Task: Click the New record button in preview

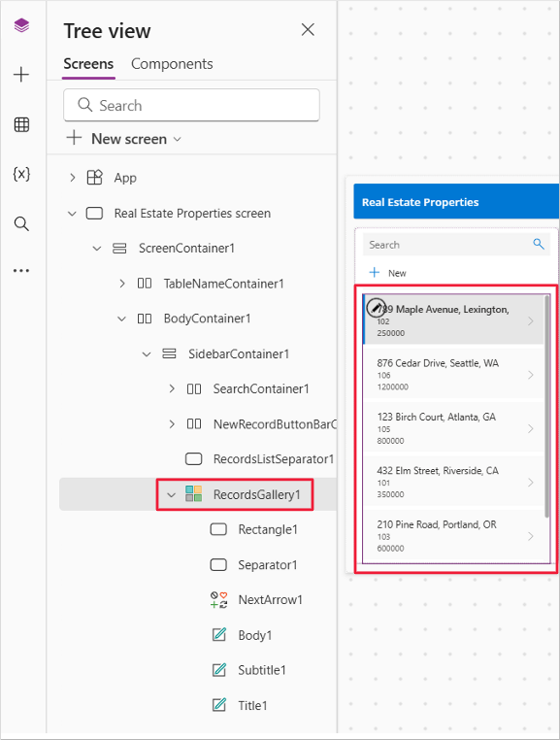Action: coord(388,273)
